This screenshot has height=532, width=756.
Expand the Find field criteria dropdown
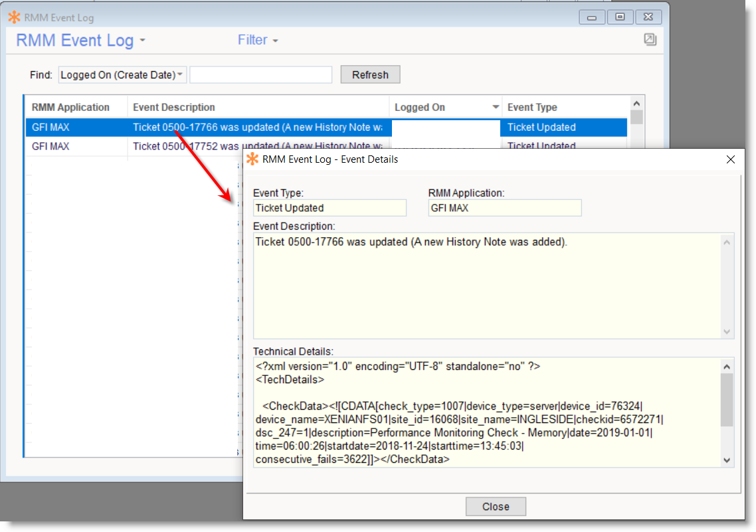point(122,75)
